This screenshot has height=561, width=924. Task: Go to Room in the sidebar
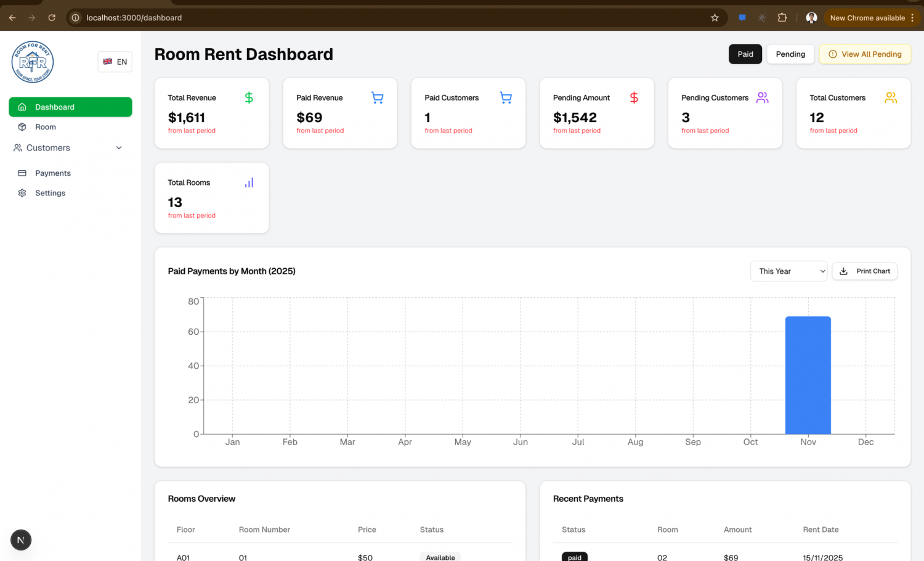point(46,127)
